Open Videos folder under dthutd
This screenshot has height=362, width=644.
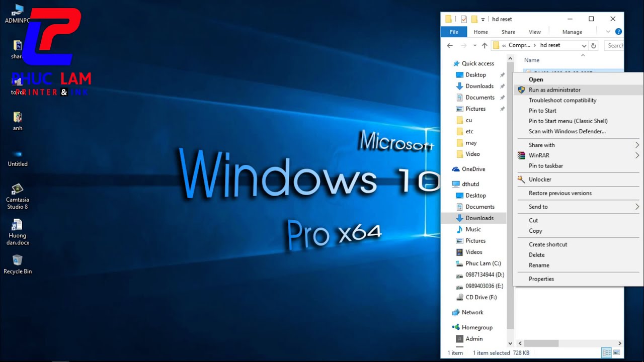(474, 252)
